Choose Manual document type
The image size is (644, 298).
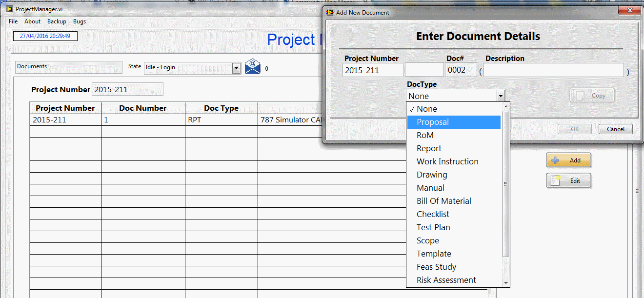point(454,188)
